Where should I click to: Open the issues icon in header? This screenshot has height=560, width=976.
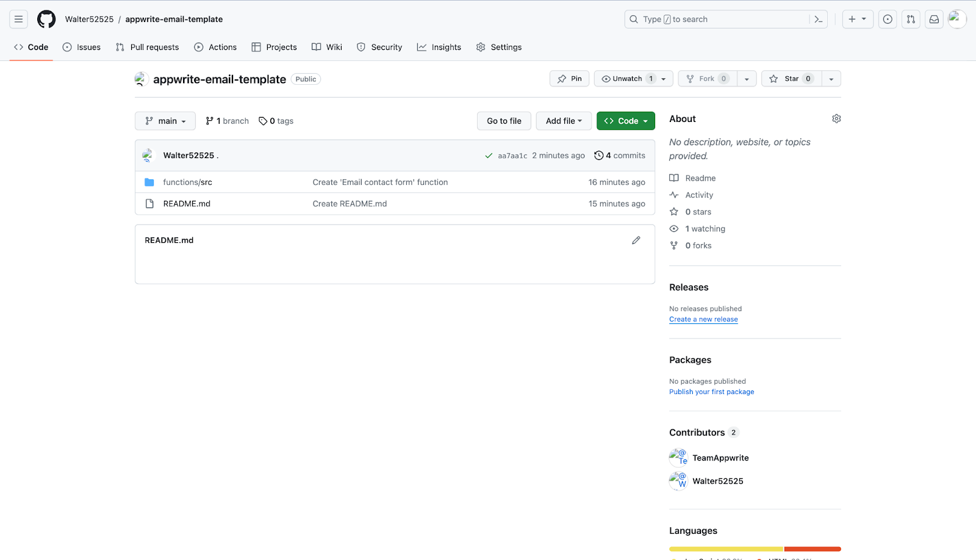point(888,19)
